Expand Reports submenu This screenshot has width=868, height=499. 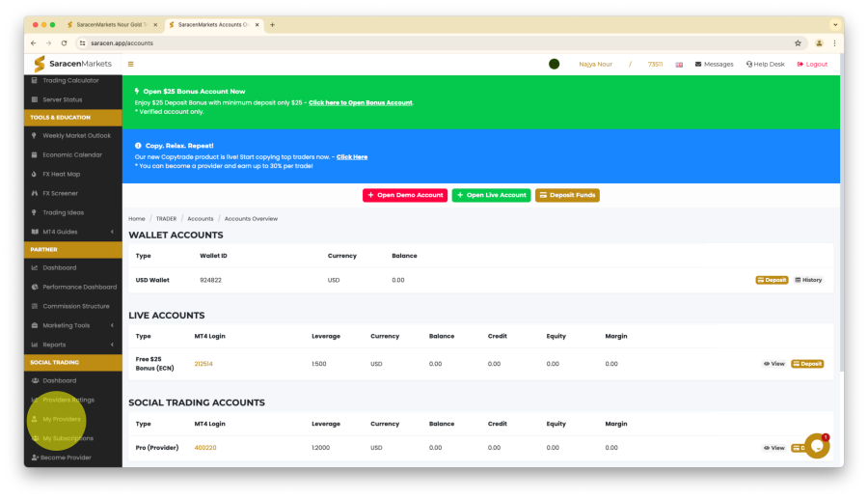point(72,345)
